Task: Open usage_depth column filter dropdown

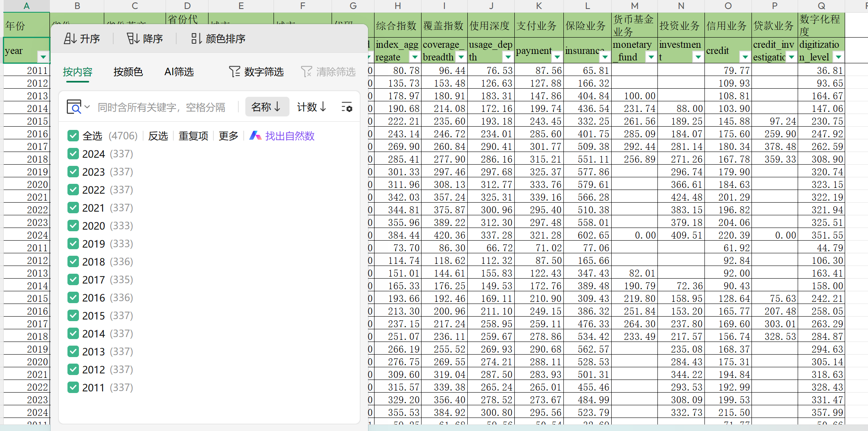Action: click(508, 57)
